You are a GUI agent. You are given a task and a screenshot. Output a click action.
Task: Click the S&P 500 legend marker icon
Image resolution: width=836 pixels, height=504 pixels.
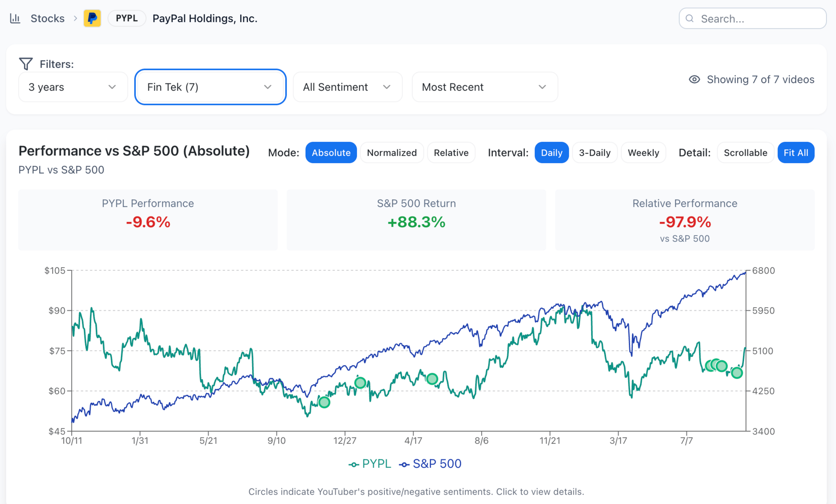coord(404,464)
